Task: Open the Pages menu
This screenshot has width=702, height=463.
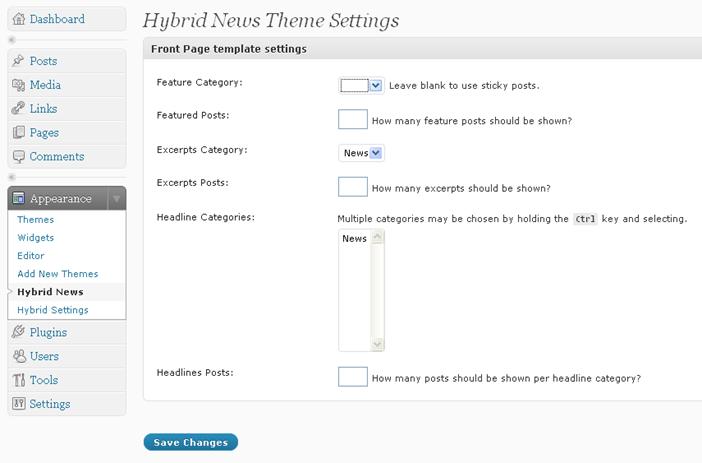Action: click(67, 133)
